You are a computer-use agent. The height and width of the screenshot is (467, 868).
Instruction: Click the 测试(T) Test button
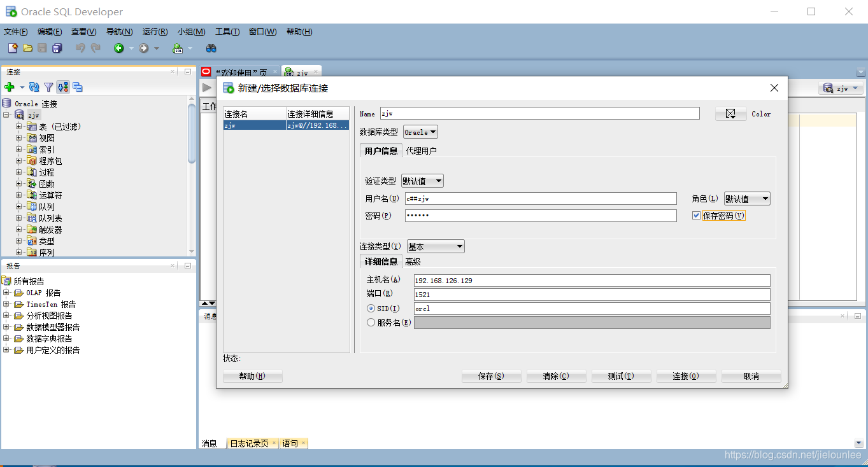(621, 376)
